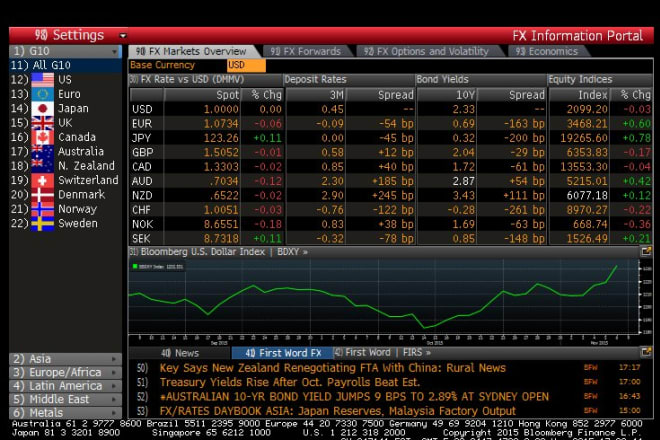Click the SEK spot value 8.7318

click(221, 239)
